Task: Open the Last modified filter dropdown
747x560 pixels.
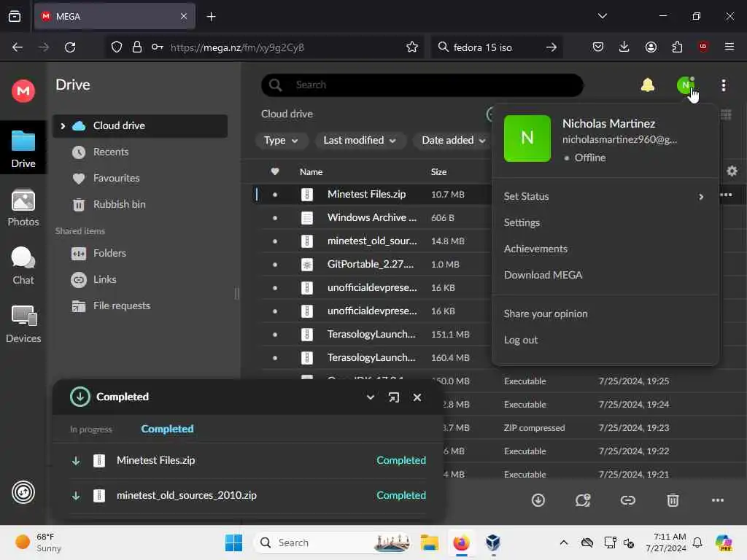Action: 360,141
